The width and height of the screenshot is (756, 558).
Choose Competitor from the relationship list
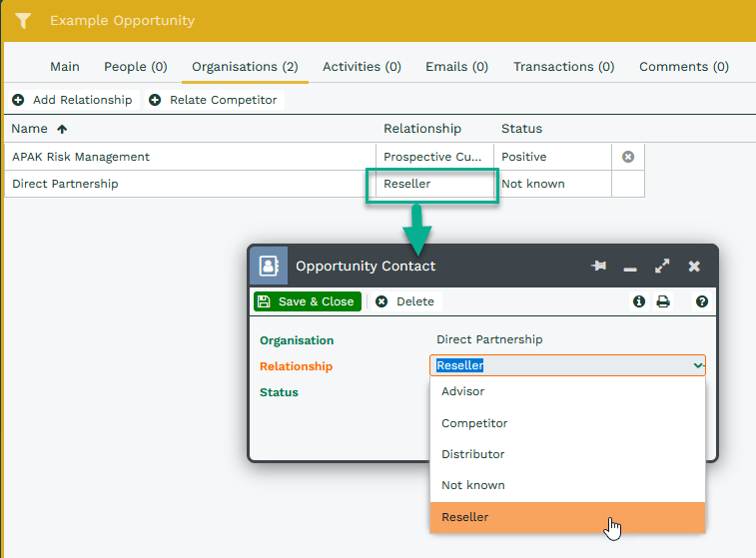(x=567, y=423)
